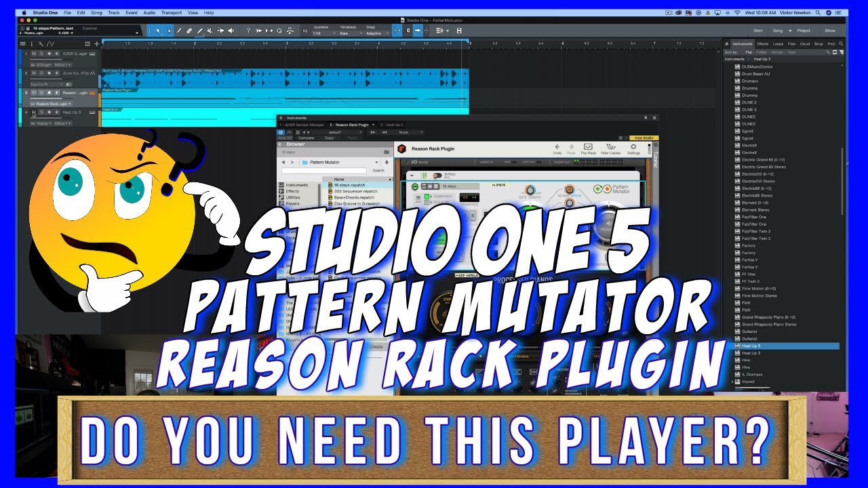Viewport: 868px width, 488px height.
Task: Click the Copy button in instrument window
Action: (x=329, y=138)
